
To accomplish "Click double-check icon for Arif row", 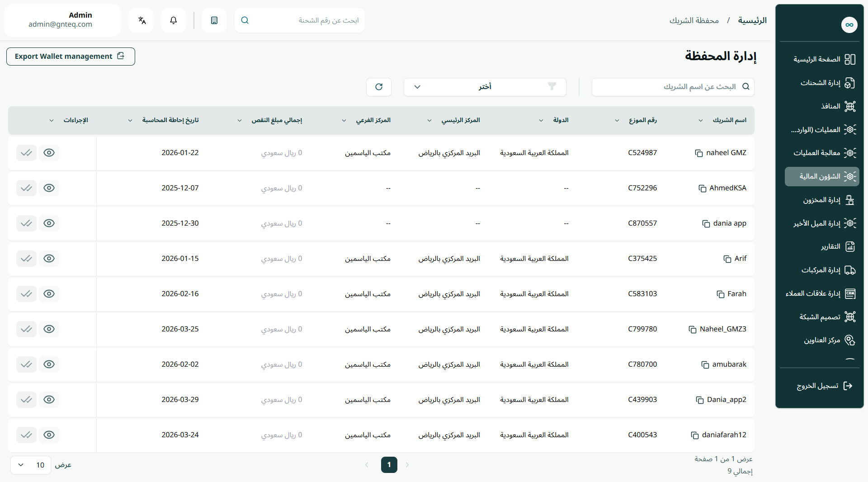I will 26,259.
